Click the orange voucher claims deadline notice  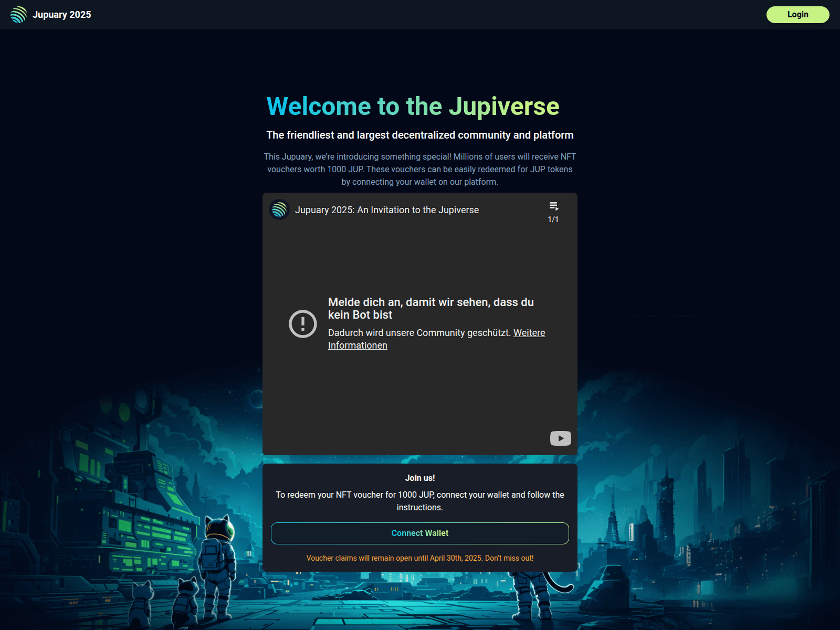click(419, 558)
